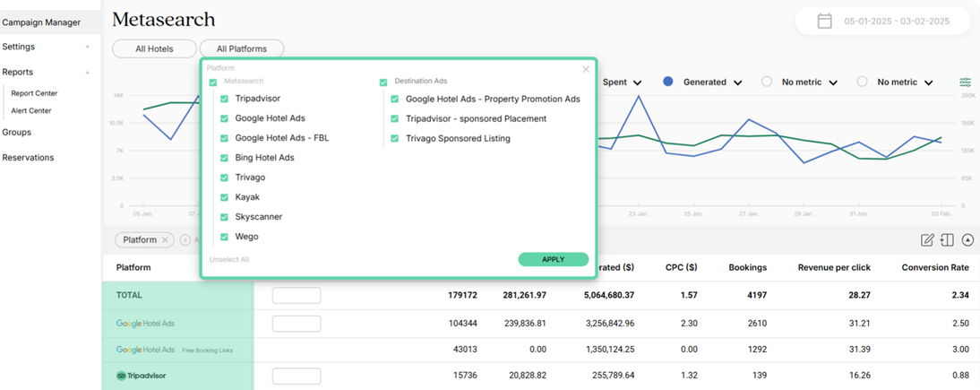Click total spent value 281,261.97
980x390 pixels.
[x=524, y=295]
